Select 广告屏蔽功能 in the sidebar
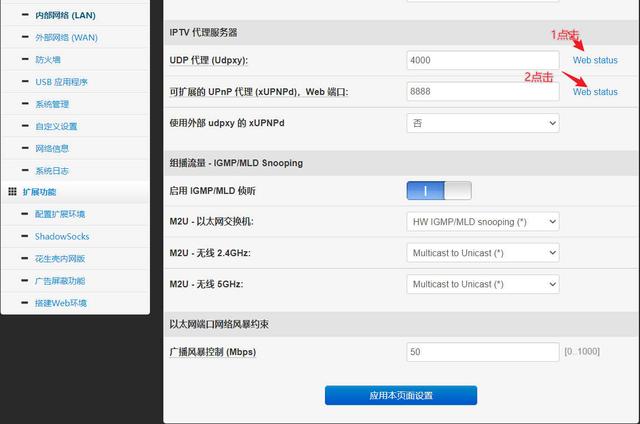The image size is (640, 424). tap(60, 281)
